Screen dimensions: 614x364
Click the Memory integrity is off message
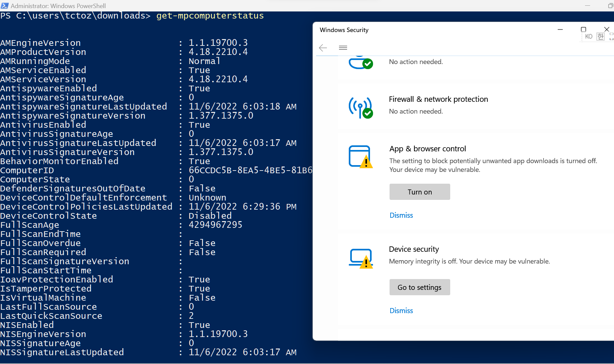pos(469,261)
